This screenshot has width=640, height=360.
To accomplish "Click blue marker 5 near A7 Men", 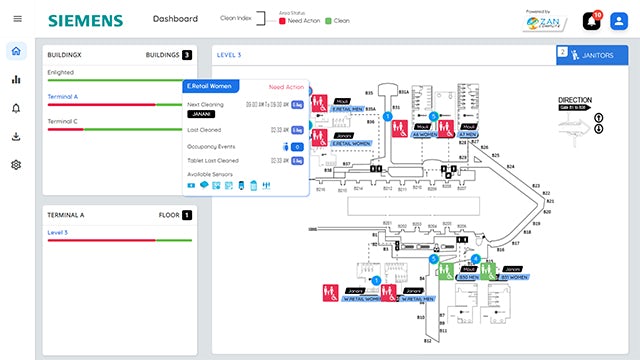I will pos(433,116).
